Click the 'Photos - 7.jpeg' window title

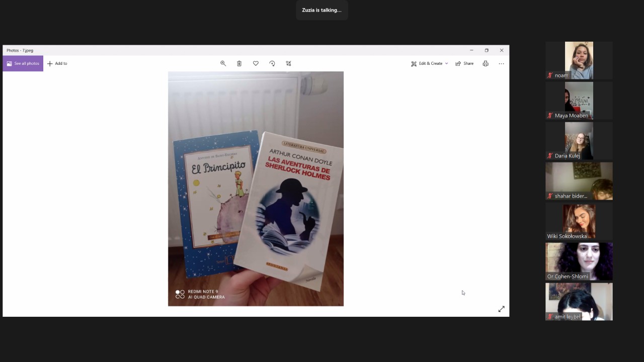(20, 50)
